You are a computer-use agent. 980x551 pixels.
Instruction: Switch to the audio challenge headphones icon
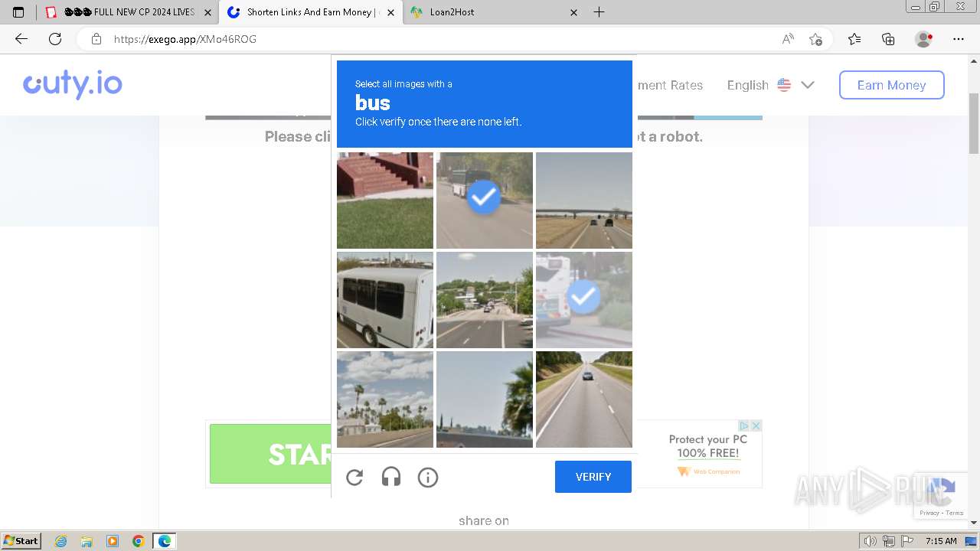[391, 478]
